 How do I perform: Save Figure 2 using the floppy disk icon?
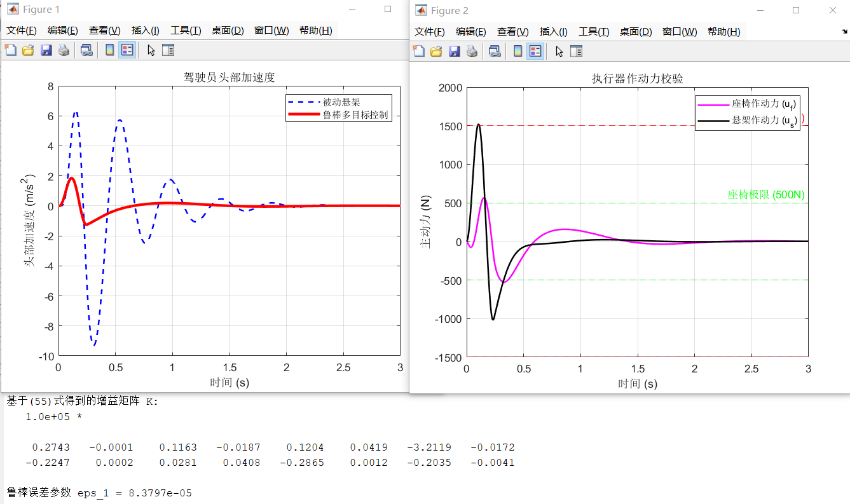(454, 51)
